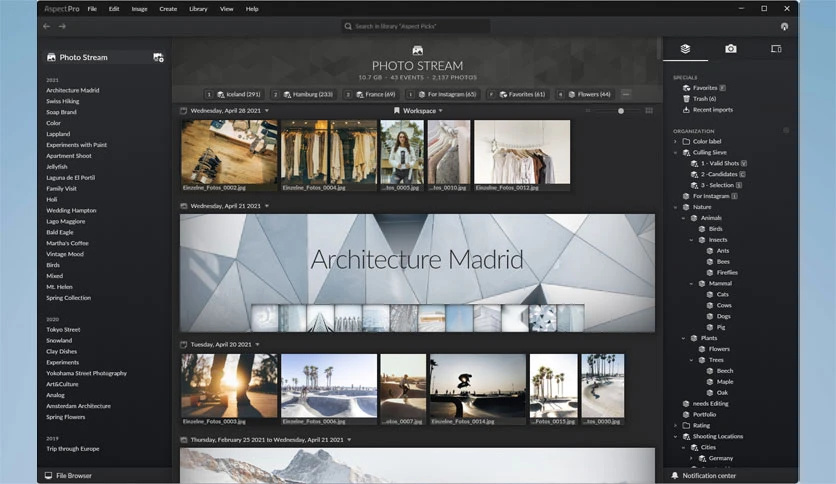The width and height of the screenshot is (836, 484).
Task: Open the layers stack panel tab
Action: (x=685, y=49)
